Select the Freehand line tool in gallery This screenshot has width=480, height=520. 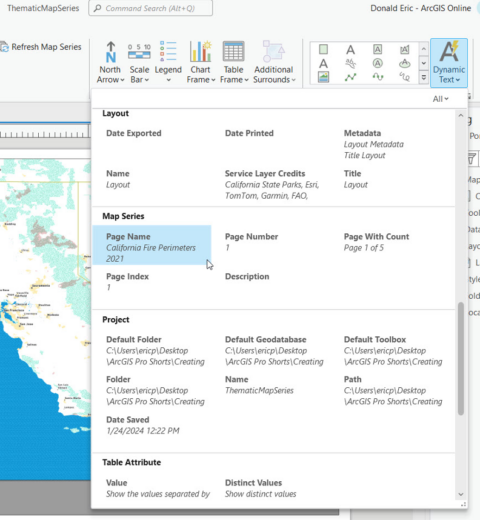(x=405, y=77)
